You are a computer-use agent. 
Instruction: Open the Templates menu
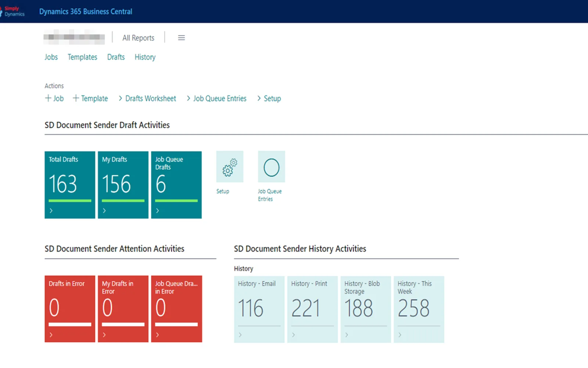click(82, 57)
